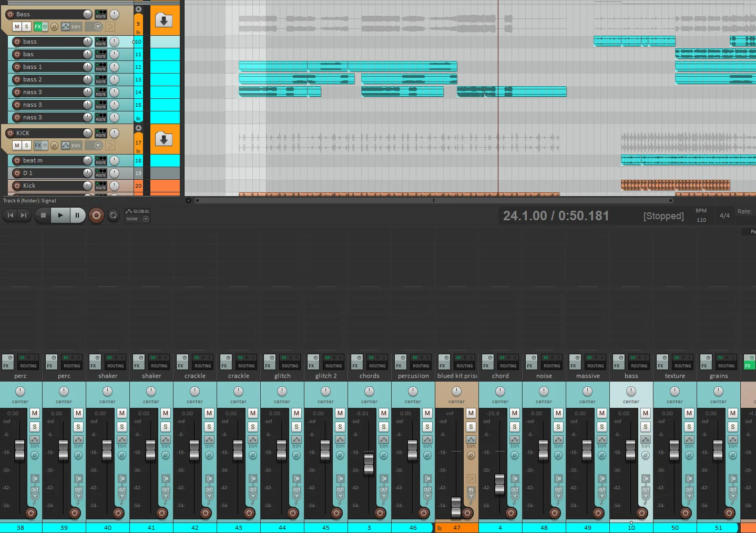This screenshot has height=533, width=756.
Task: Click the pan knob on the bass mixer strip
Action: [631, 392]
